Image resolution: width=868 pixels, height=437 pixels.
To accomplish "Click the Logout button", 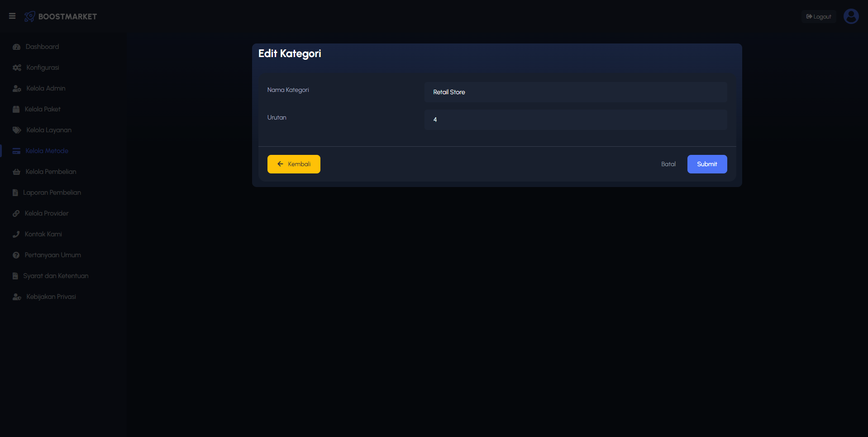I will [819, 17].
